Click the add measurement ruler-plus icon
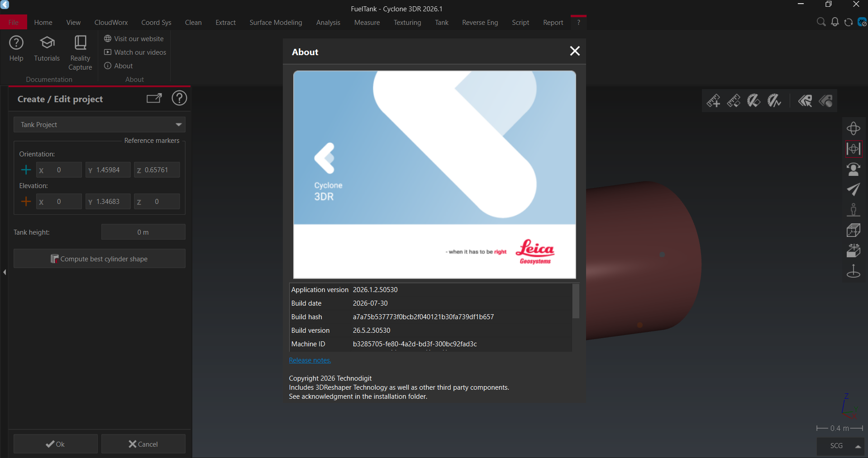Screen dimensions: 868x458 tap(713, 100)
